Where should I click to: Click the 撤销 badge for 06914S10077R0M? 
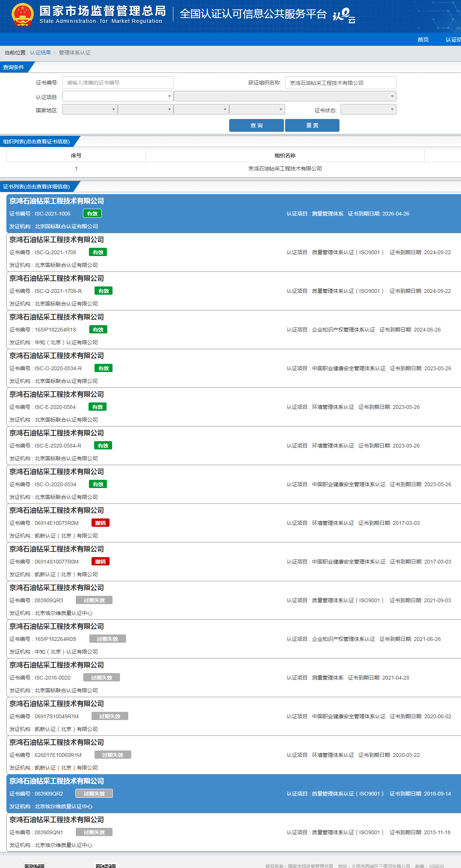[101, 562]
